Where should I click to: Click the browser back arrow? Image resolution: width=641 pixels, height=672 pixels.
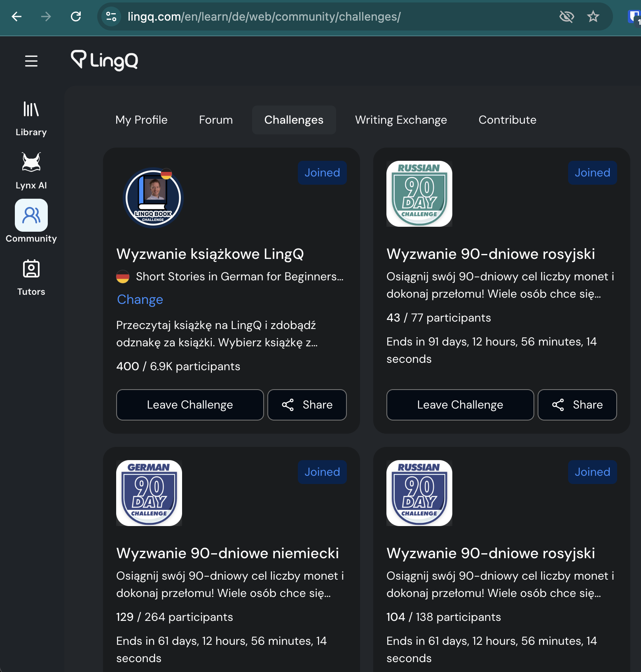[x=16, y=16]
